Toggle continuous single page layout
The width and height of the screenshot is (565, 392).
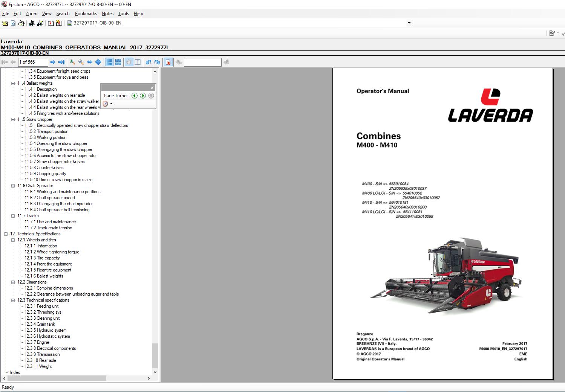click(109, 62)
